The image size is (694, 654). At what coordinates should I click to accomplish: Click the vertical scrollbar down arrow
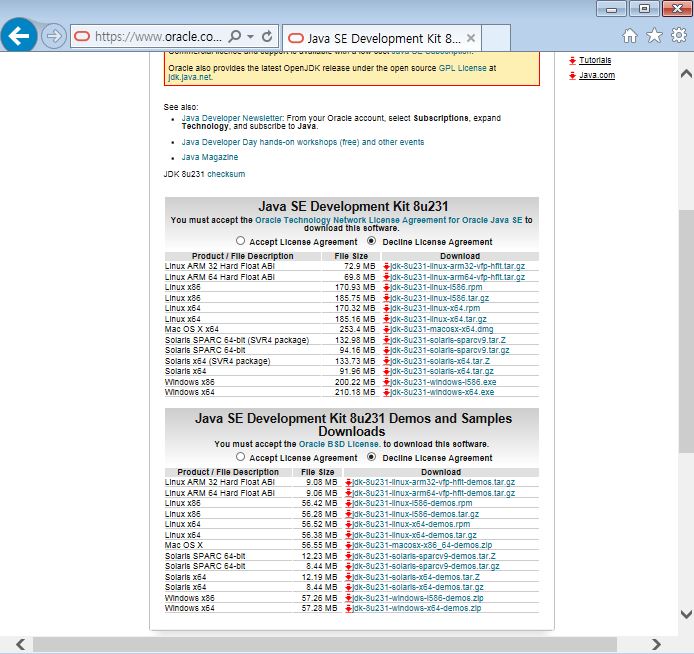686,614
